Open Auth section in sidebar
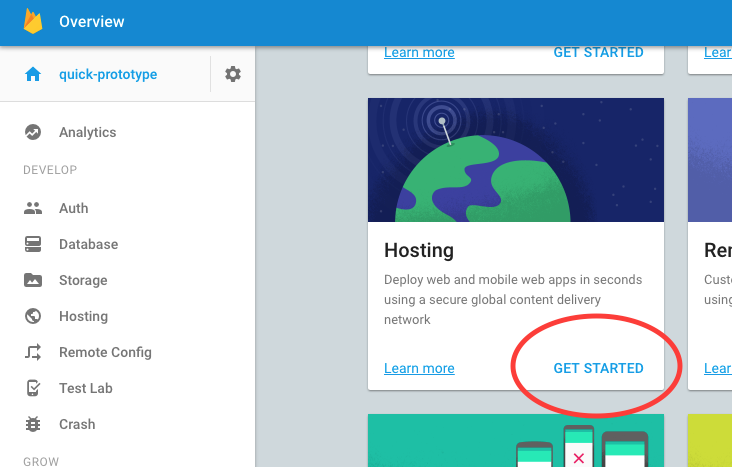 coord(73,208)
